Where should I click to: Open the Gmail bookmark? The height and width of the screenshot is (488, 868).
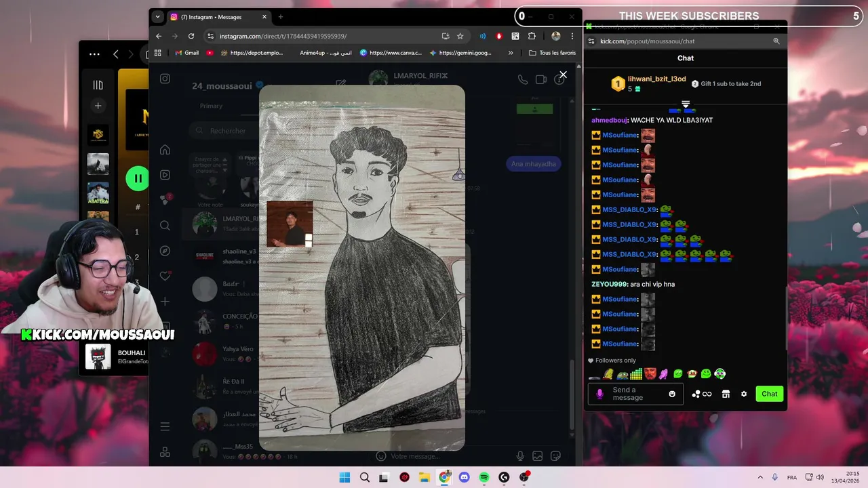click(186, 53)
